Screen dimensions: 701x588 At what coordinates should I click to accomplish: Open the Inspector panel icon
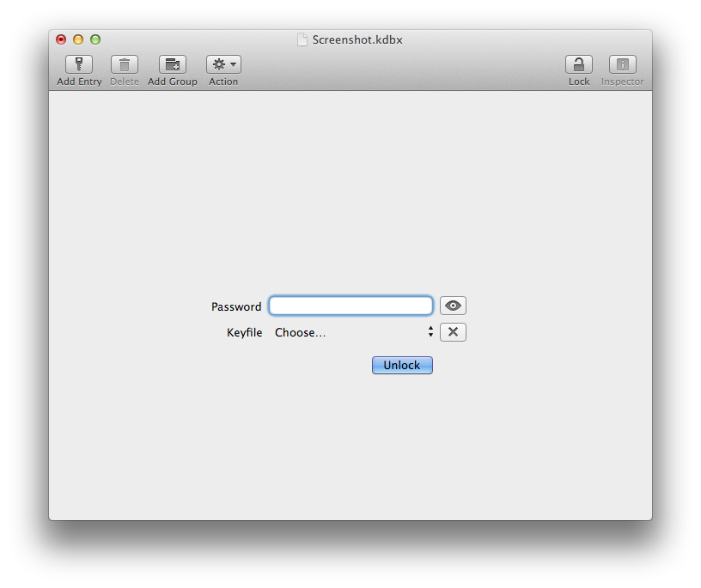click(x=622, y=64)
